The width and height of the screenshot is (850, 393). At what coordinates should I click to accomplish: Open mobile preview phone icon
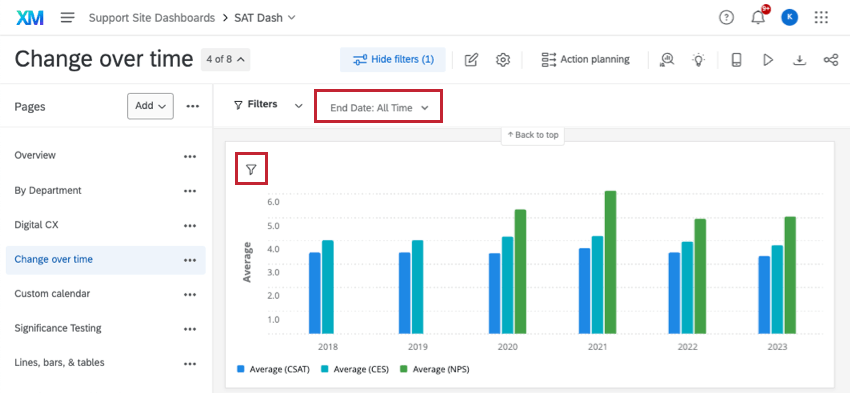[x=736, y=60]
